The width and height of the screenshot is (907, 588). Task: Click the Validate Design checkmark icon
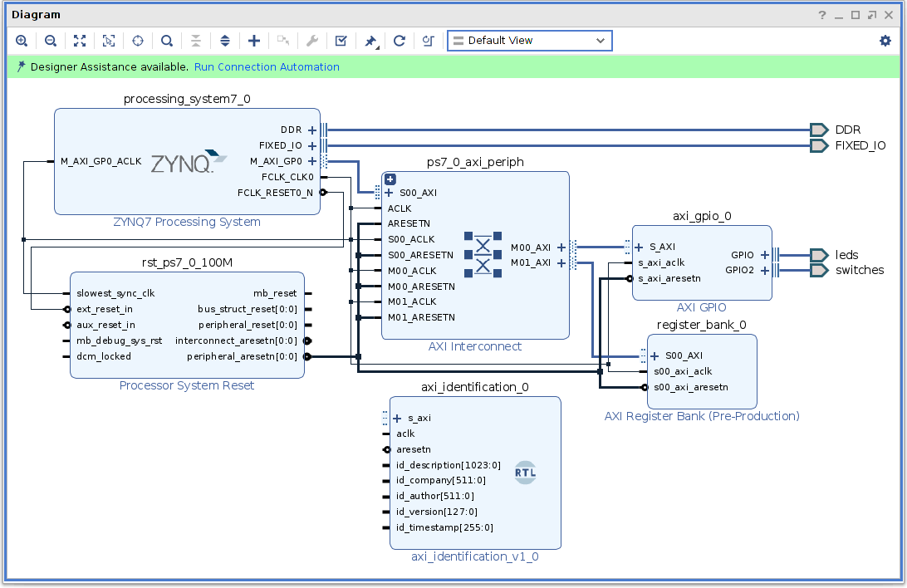pos(341,41)
